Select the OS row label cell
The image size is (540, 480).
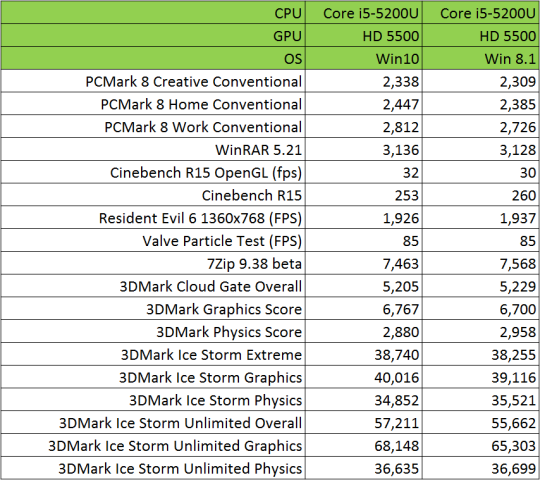click(x=153, y=58)
